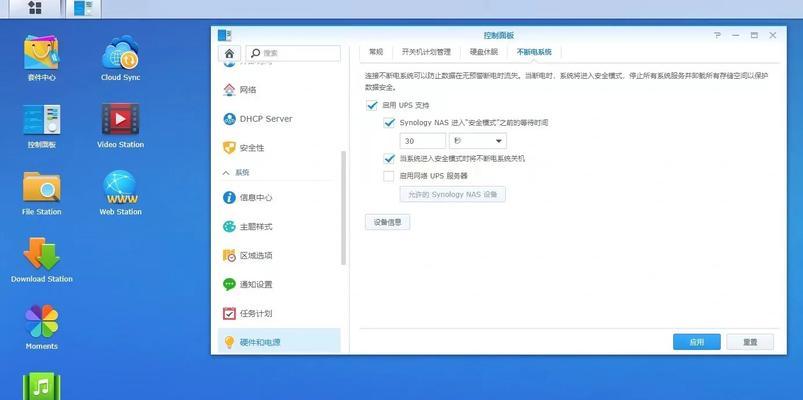The height and width of the screenshot is (400, 803).
Task: Enable the network UPS server (启用网络 UPS 服务器) checkbox
Action: pyautogui.click(x=389, y=176)
